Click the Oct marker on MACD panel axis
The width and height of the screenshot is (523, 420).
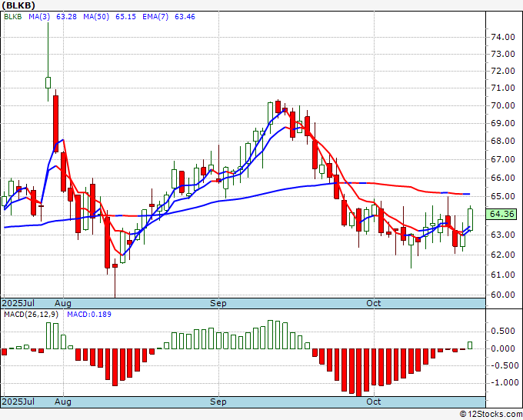[374, 402]
